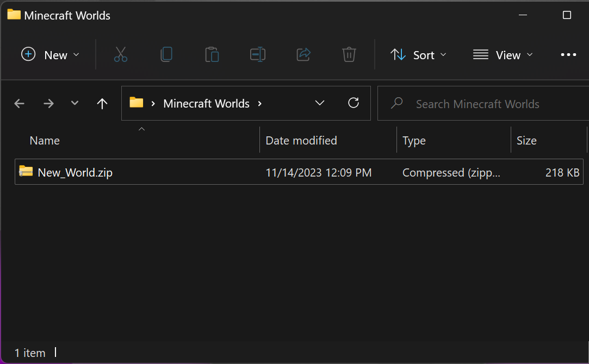Expand chevron after Minecraft Worlds breadcrumb

[x=259, y=104]
